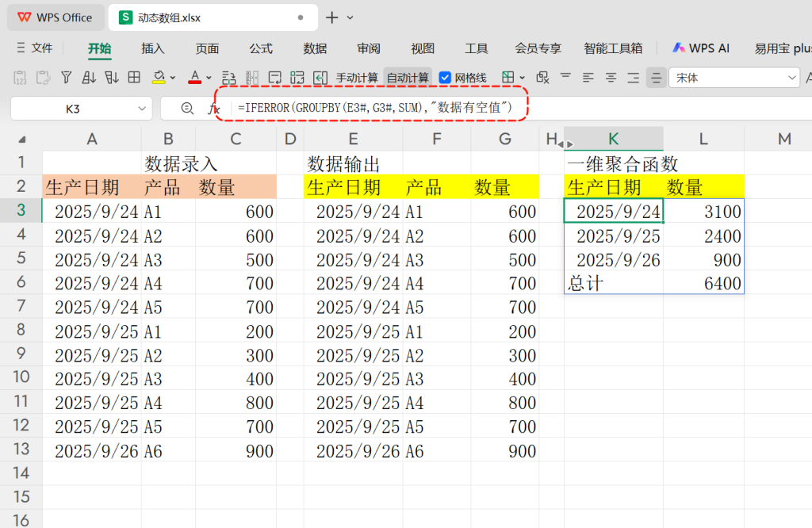Open the 文件 file menu
The image size is (812, 528).
pyautogui.click(x=35, y=48)
